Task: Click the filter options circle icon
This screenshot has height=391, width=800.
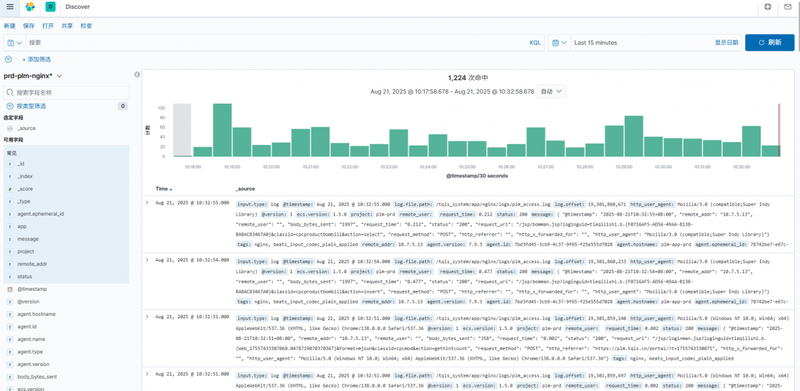Action: point(8,60)
